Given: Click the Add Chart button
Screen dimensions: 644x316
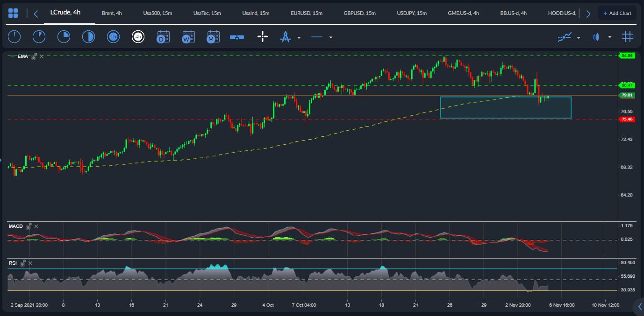Looking at the screenshot, I should (x=617, y=13).
